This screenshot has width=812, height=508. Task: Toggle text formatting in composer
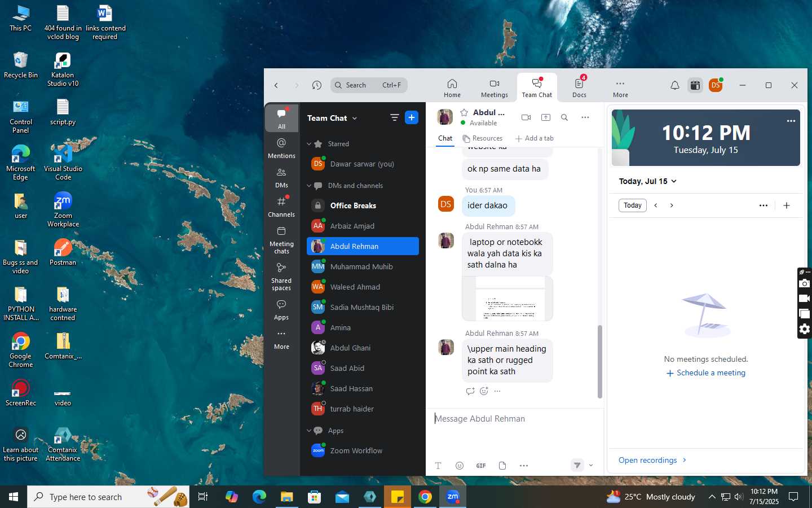pos(438,466)
